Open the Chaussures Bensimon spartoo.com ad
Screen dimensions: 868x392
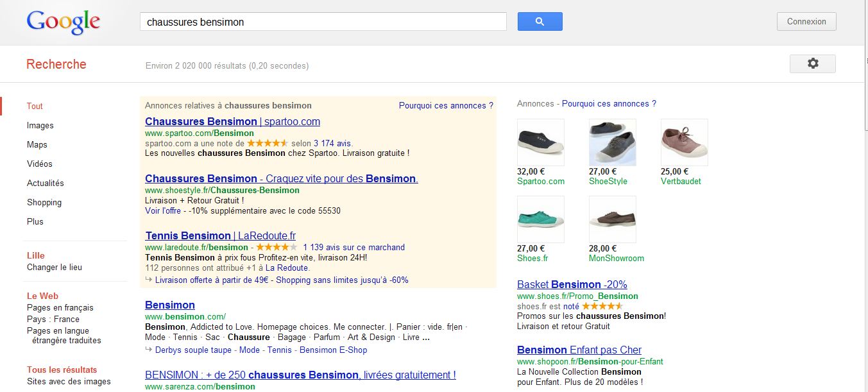click(x=232, y=122)
